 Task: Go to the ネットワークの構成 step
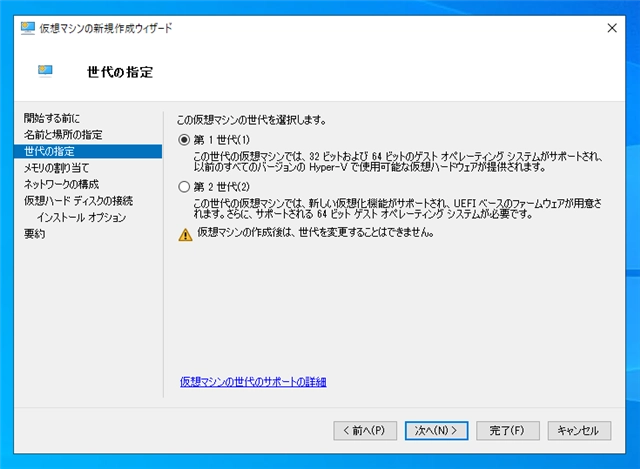click(61, 184)
